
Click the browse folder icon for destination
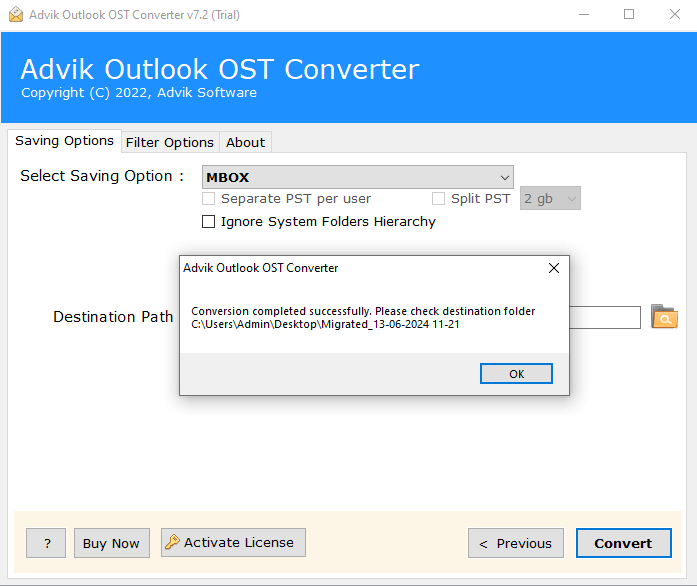[x=664, y=317]
